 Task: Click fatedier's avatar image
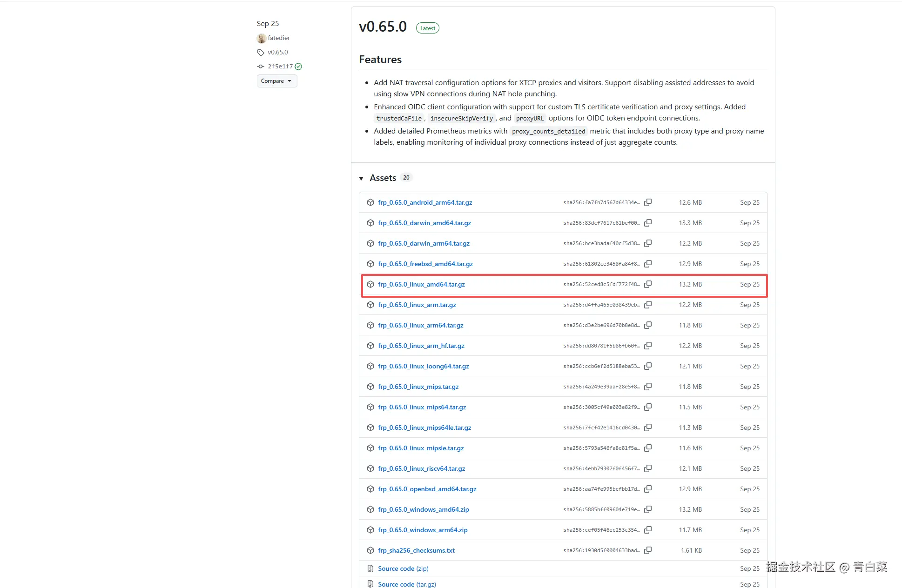click(x=262, y=38)
